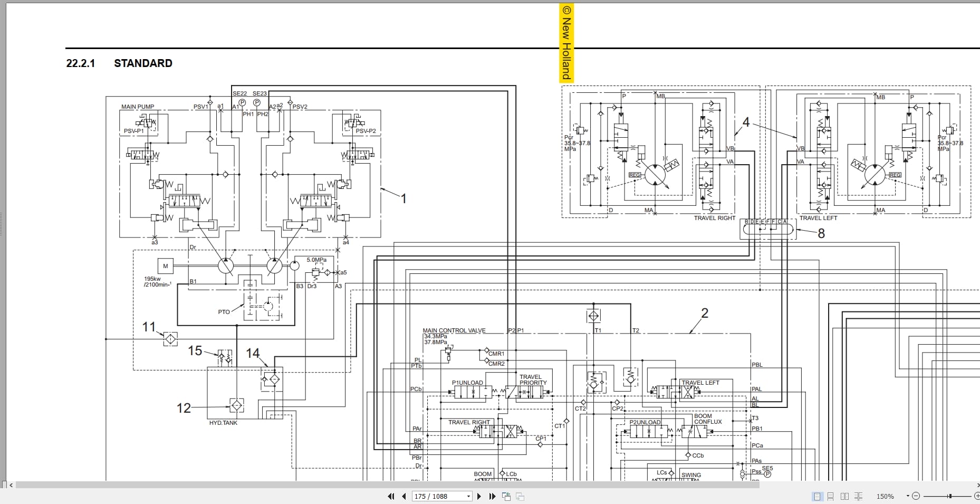Go to the first page
The width and height of the screenshot is (980, 504).
pyautogui.click(x=391, y=496)
